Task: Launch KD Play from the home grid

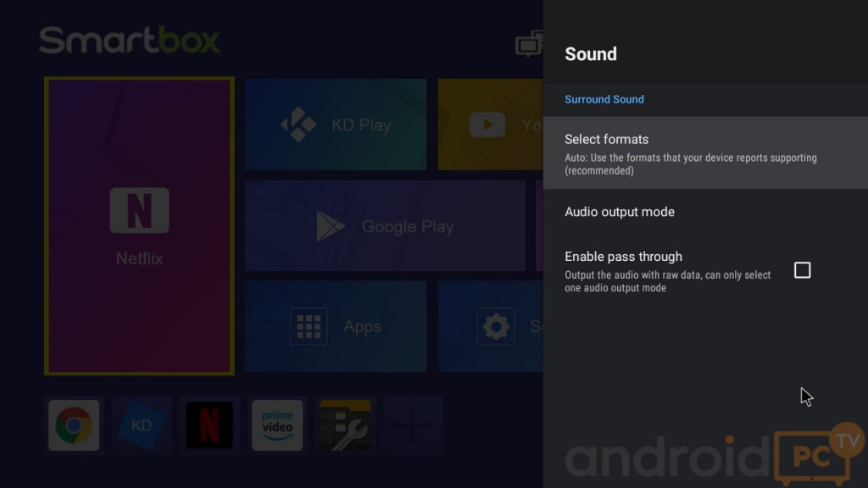Action: pos(336,125)
